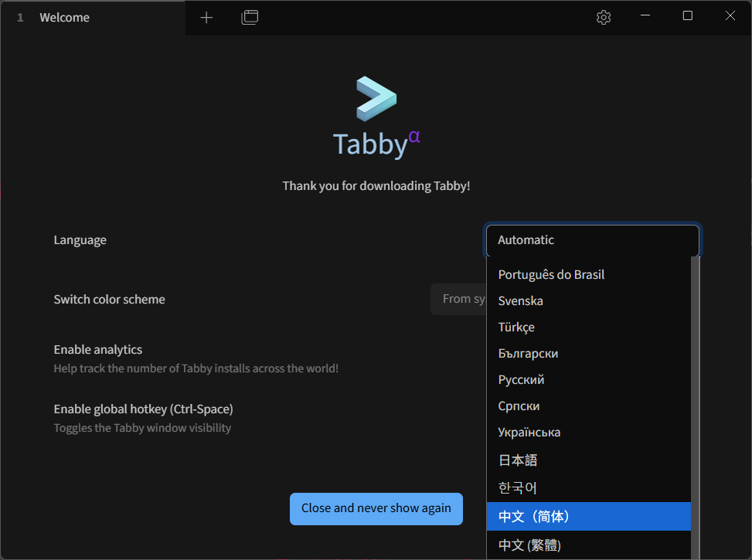Select Türkçe in the language list
This screenshot has height=560, width=752.
click(588, 328)
